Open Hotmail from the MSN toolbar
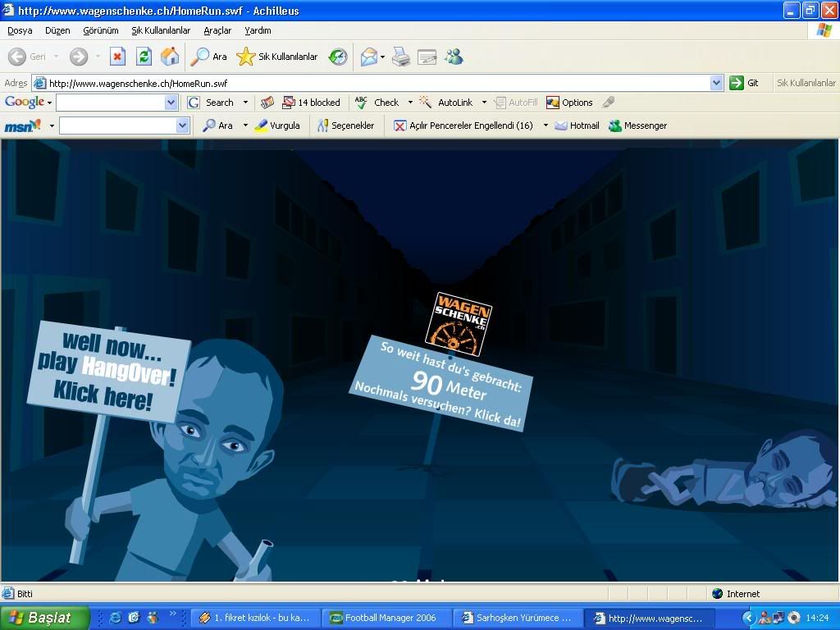This screenshot has width=840, height=630. (577, 126)
